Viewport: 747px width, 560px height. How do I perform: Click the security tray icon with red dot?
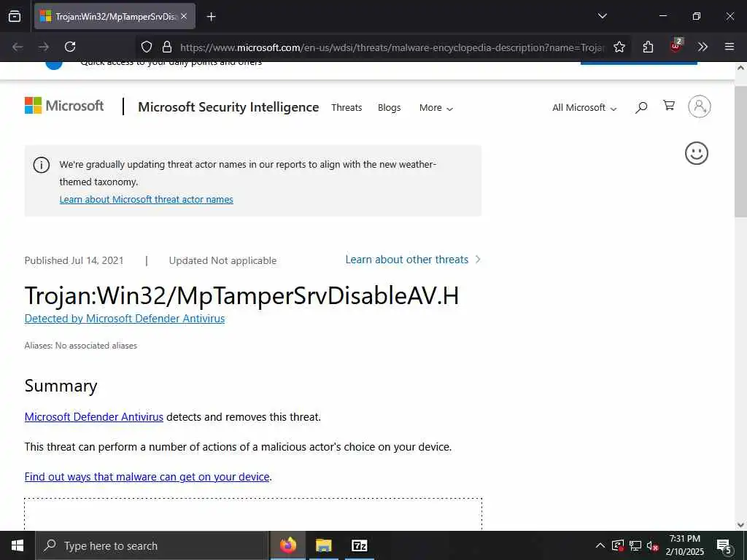618,545
